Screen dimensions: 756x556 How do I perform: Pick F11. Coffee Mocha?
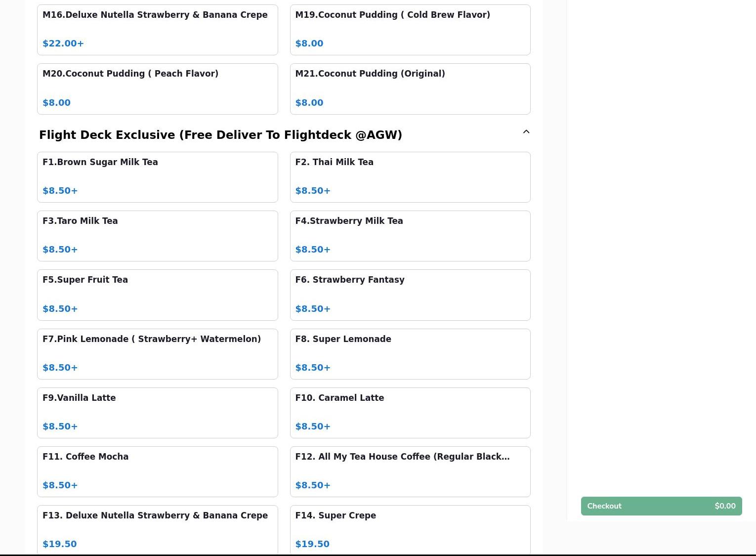point(157,471)
